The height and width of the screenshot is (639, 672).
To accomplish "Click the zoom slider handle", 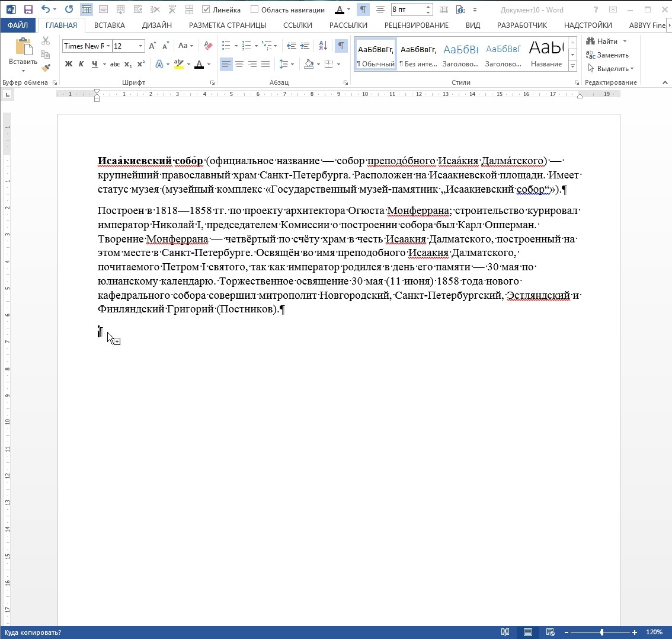I will coord(601,632).
